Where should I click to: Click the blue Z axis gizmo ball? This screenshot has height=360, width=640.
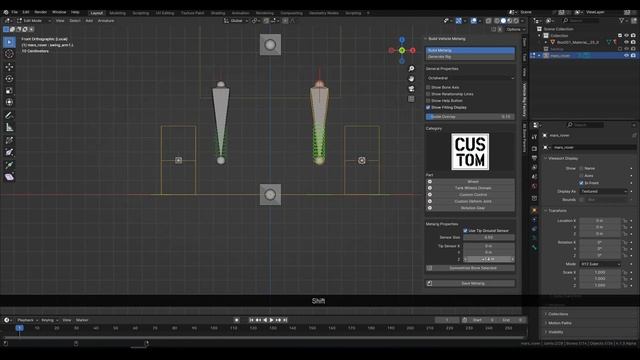(x=402, y=40)
